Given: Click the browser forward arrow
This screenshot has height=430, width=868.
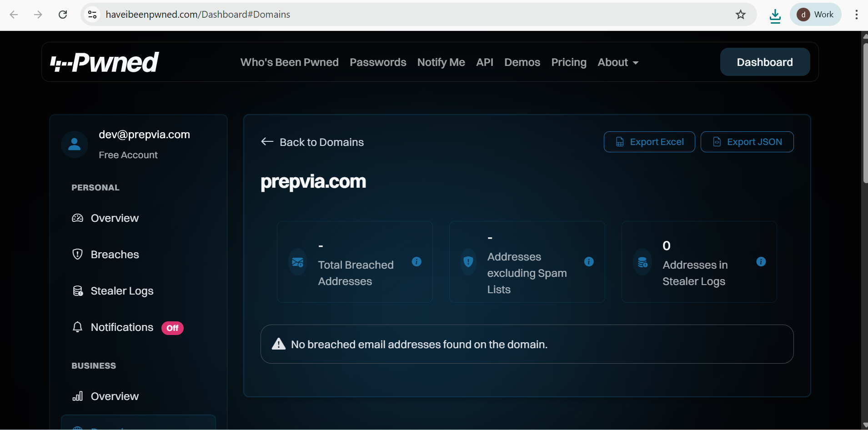Looking at the screenshot, I should tap(38, 15).
